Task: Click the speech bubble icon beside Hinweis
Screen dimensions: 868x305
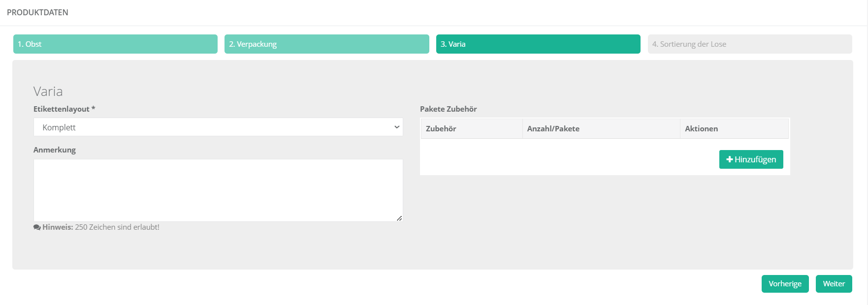Action: pyautogui.click(x=37, y=227)
